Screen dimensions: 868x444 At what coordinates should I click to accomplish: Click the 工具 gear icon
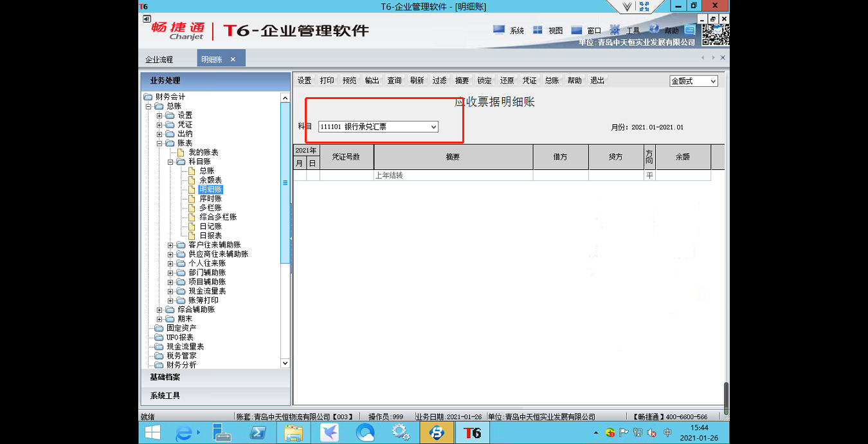615,30
